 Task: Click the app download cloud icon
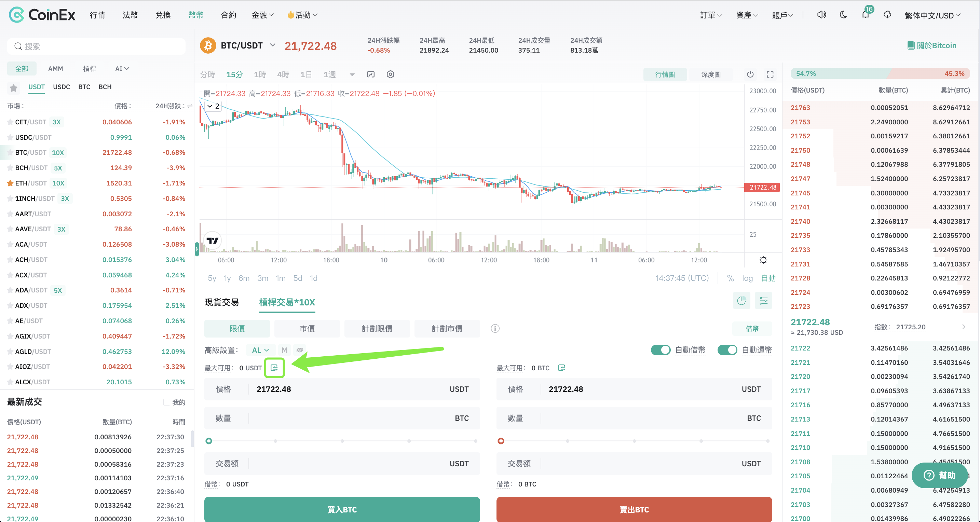[x=887, y=15]
